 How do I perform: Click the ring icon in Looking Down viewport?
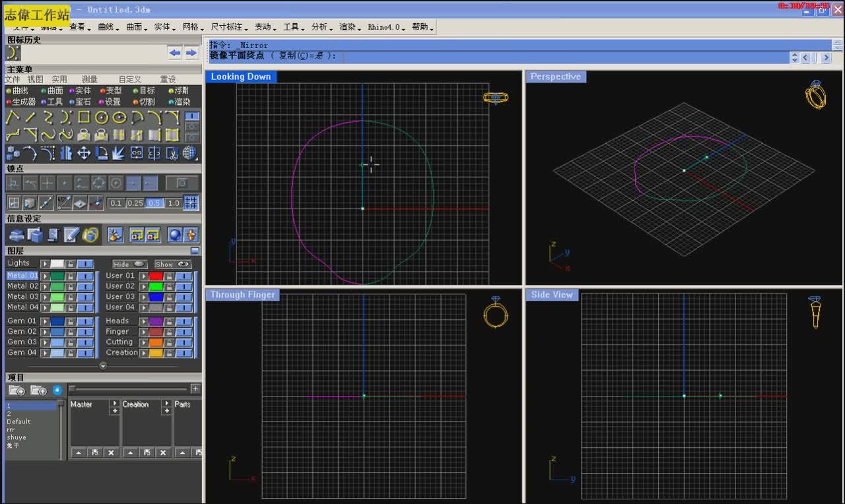tap(496, 98)
